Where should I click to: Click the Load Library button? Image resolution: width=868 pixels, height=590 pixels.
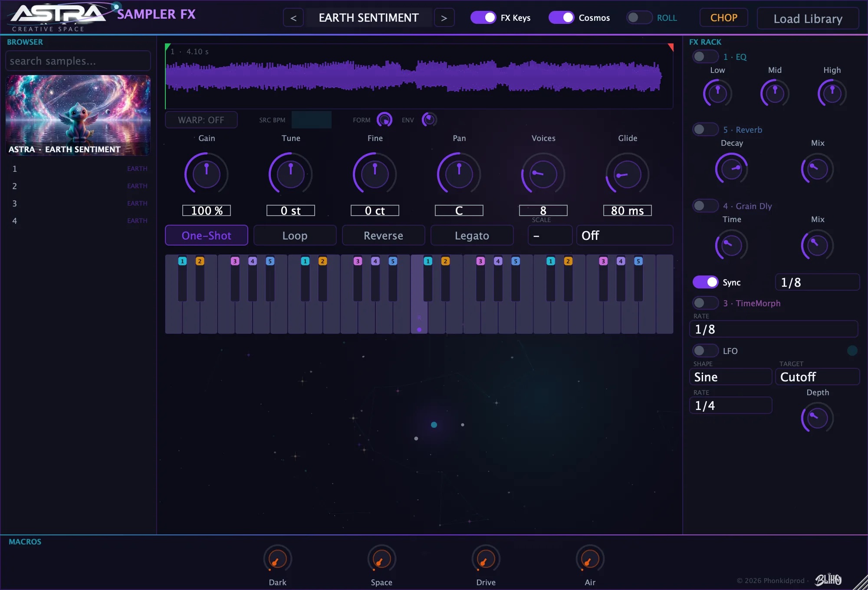[808, 19]
